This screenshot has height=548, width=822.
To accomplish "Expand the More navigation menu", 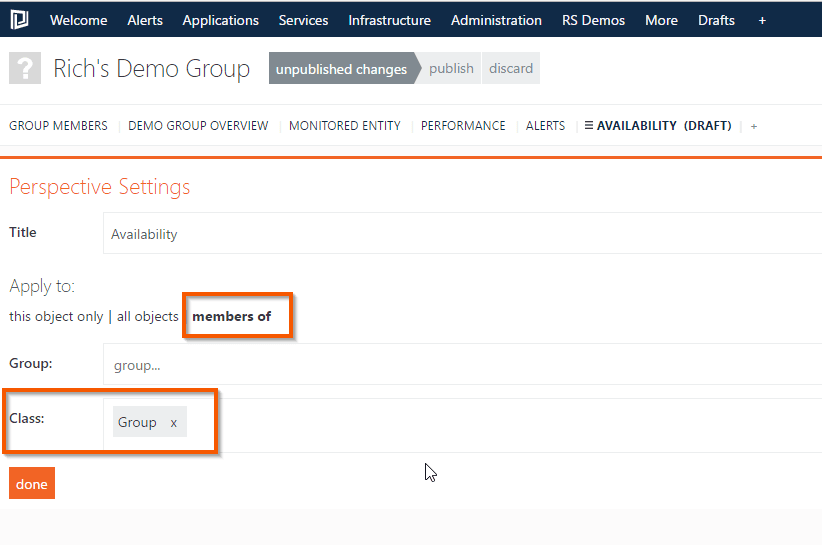I will coord(661,20).
